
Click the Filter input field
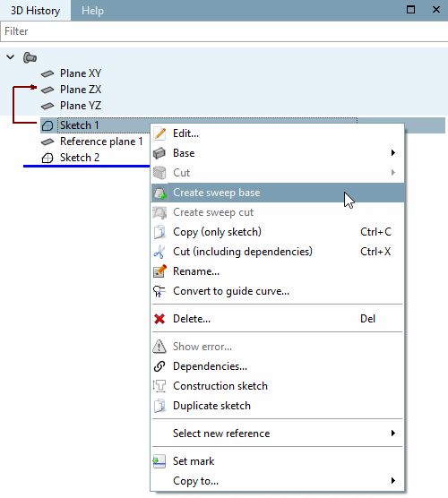tap(224, 31)
